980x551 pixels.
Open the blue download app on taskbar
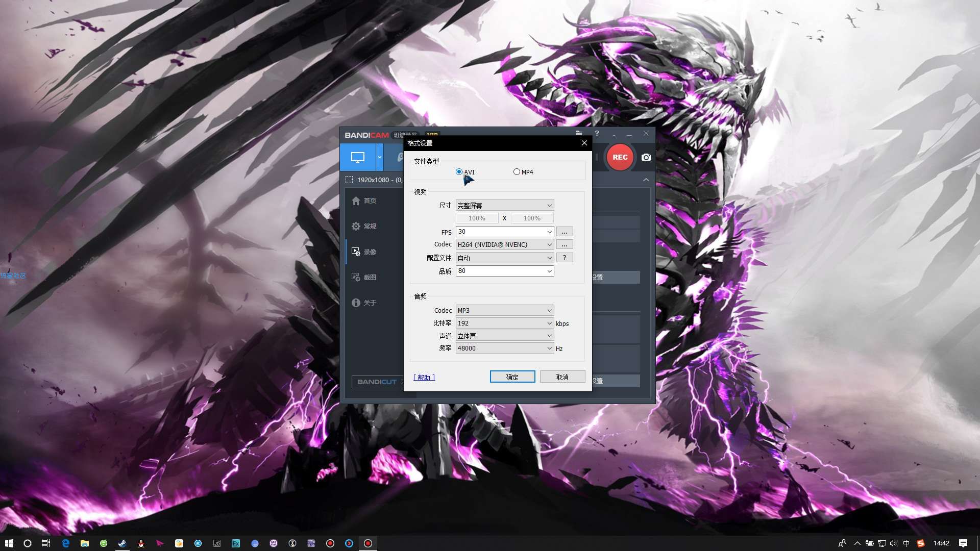[255, 543]
